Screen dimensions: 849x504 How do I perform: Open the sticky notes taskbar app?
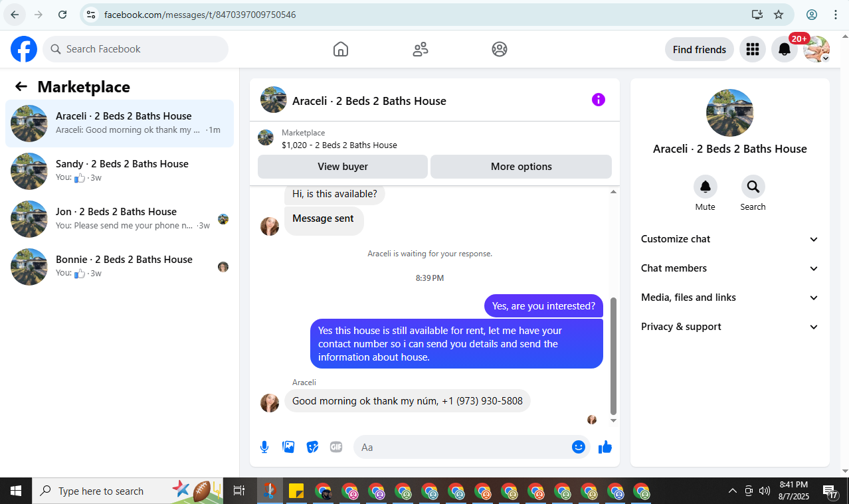(x=296, y=491)
